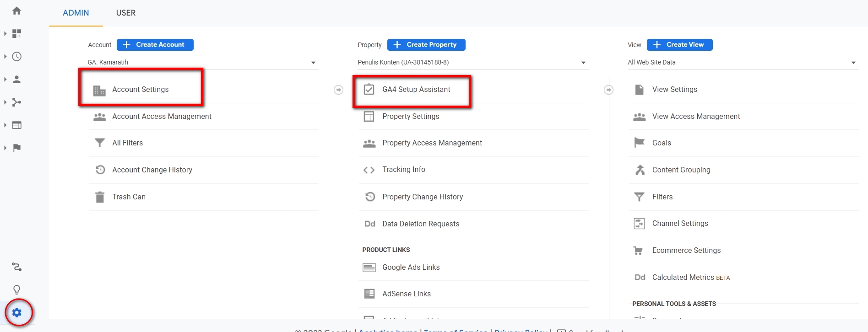Image resolution: width=868 pixels, height=332 pixels.
Task: Click the Account Change History icon
Action: (x=100, y=170)
